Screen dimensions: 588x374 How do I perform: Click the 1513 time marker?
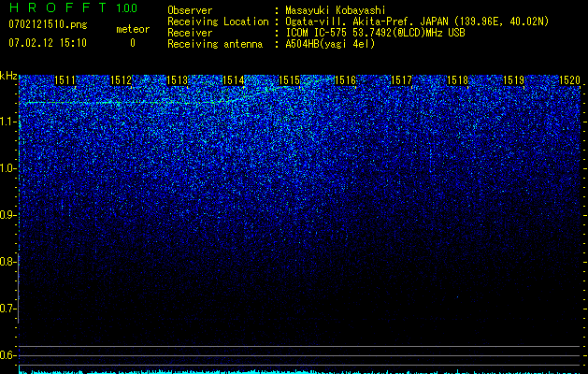click(177, 80)
